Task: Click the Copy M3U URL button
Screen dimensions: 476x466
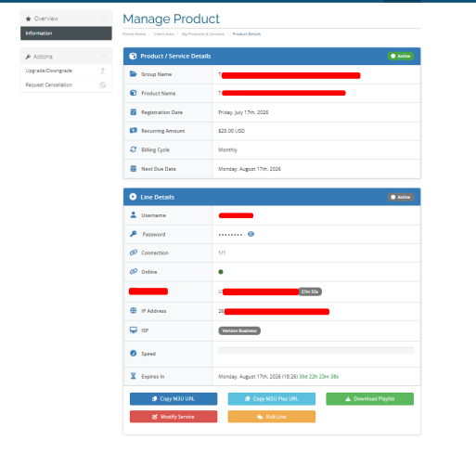Action: point(174,399)
